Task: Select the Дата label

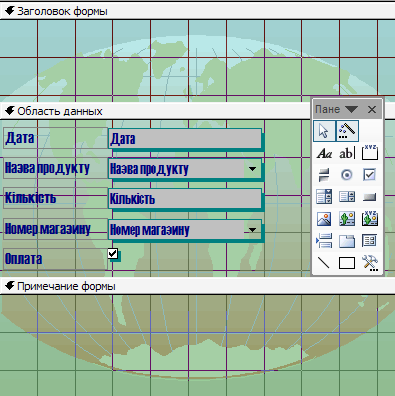Action: pyautogui.click(x=55, y=138)
